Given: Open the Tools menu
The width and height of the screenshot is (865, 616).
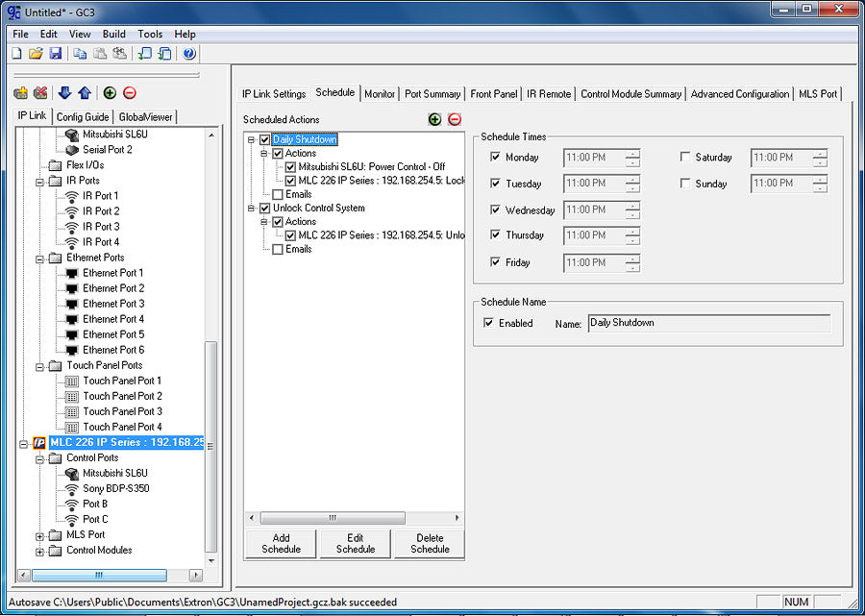Looking at the screenshot, I should coord(150,35).
